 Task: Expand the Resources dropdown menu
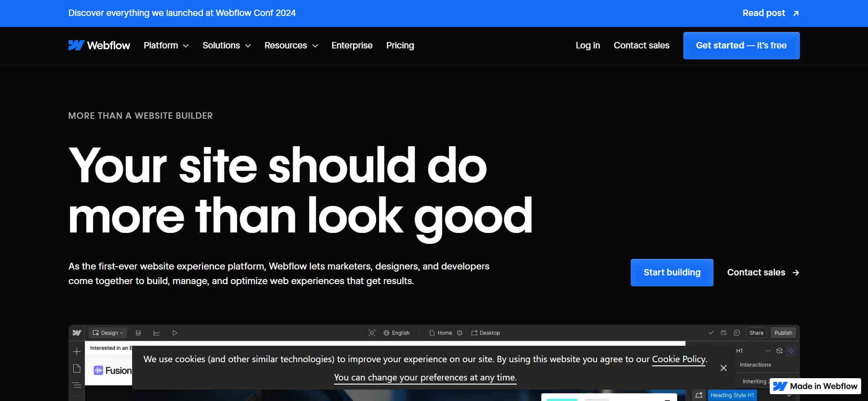pyautogui.click(x=291, y=45)
